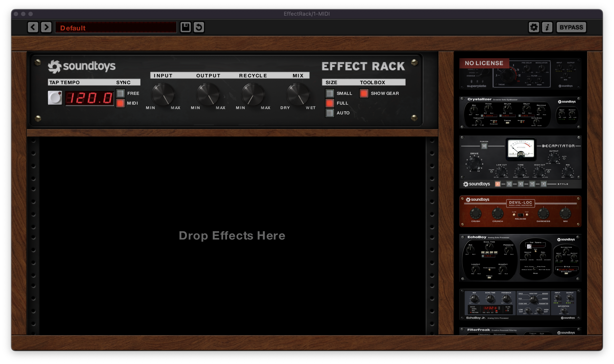Click the Drop Effects Here area
The width and height of the screenshot is (614, 364).
pos(232,236)
